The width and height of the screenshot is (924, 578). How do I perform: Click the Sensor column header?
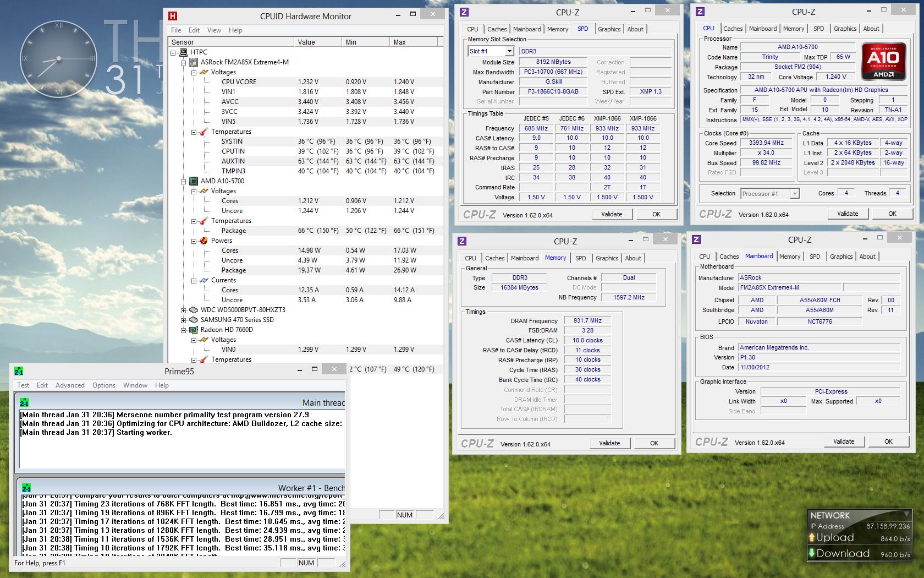pos(231,42)
